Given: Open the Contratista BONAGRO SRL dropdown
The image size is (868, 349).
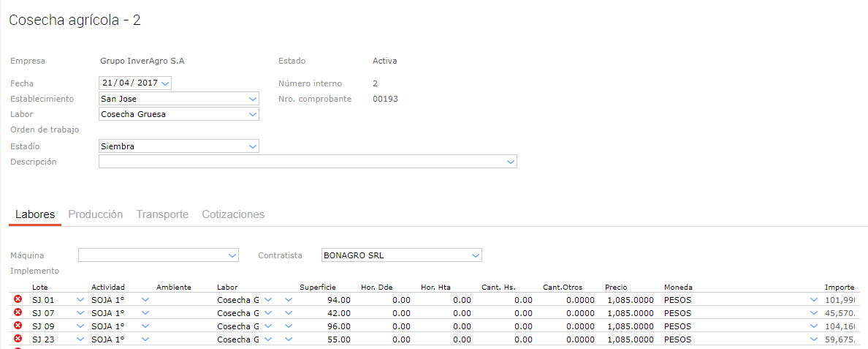Looking at the screenshot, I should point(476,256).
